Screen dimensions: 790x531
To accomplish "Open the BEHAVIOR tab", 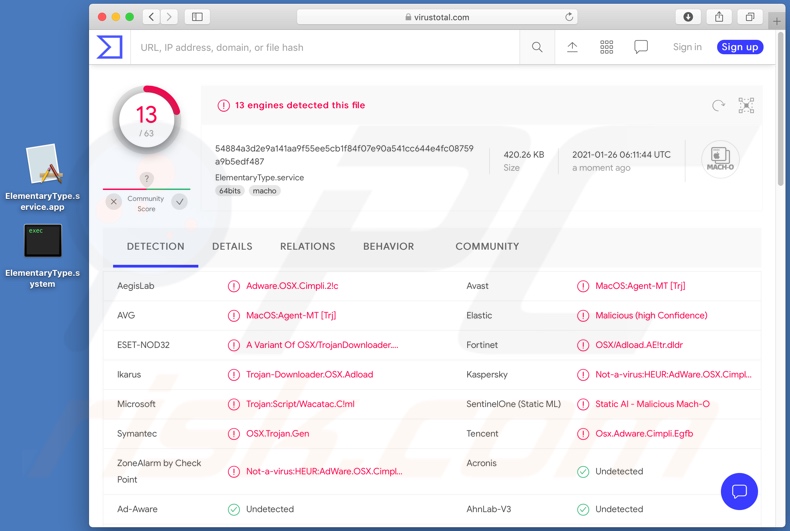I will 388,246.
